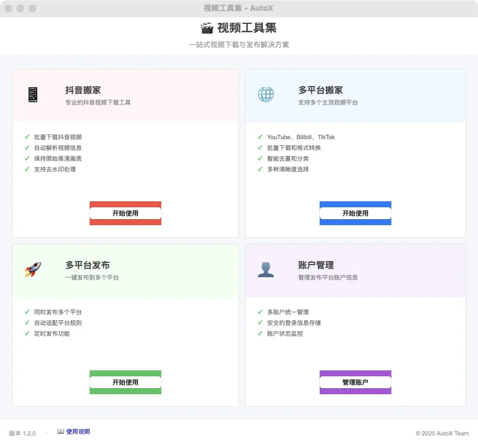Click feature text YouTube、Bilibili、TikTok
The width and height of the screenshot is (478, 448).
click(x=301, y=137)
